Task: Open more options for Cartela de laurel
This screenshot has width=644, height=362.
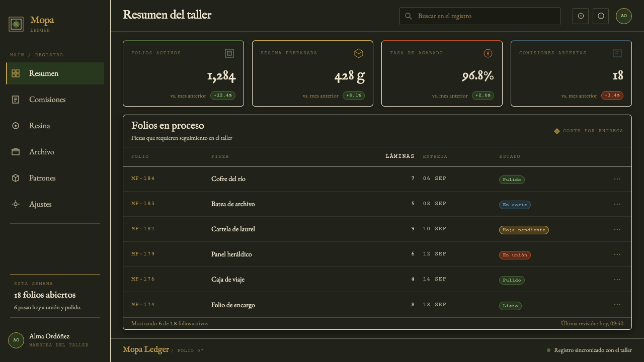Action: pyautogui.click(x=617, y=229)
